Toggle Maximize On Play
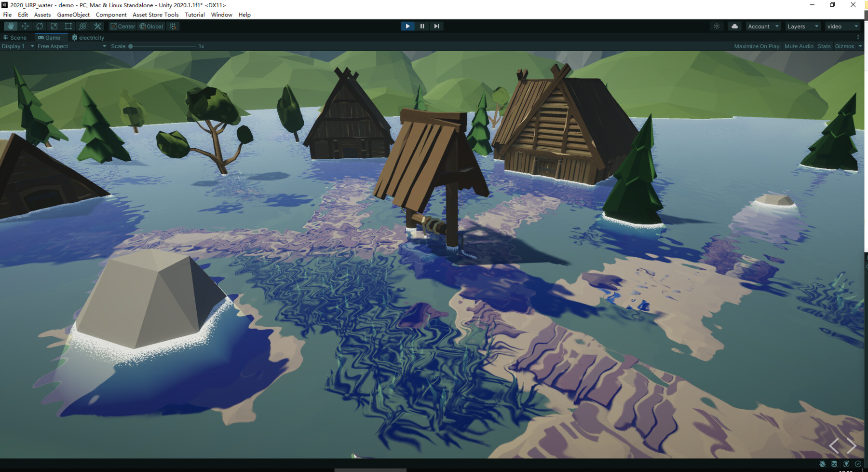Viewport: 868px width, 472px height. [x=756, y=46]
